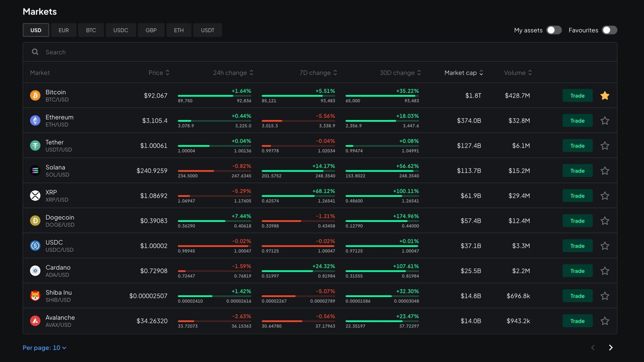Favourite USDC with its star

605,246
